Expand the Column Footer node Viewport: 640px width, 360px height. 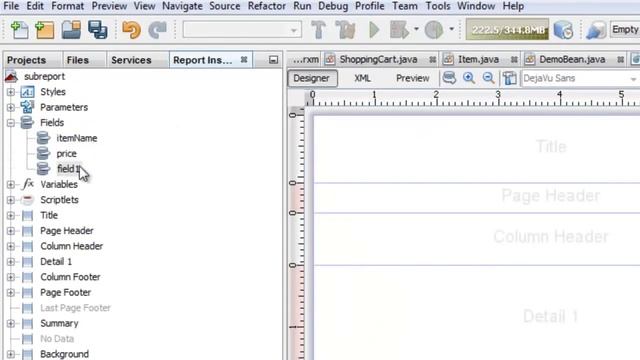click(x=11, y=277)
